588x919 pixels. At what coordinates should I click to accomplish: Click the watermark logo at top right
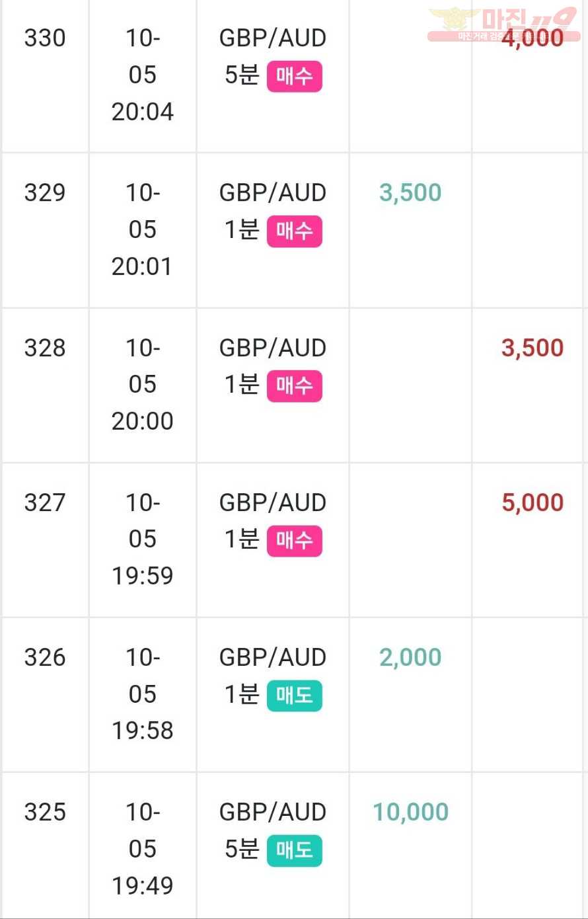503,24
